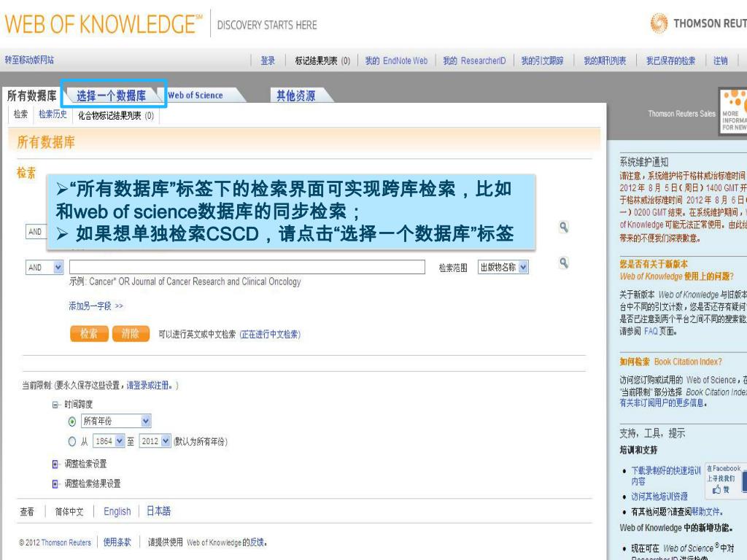Image resolution: width=747 pixels, height=560 pixels.
Task: Switch language to 简体中文
Action: pyautogui.click(x=69, y=511)
